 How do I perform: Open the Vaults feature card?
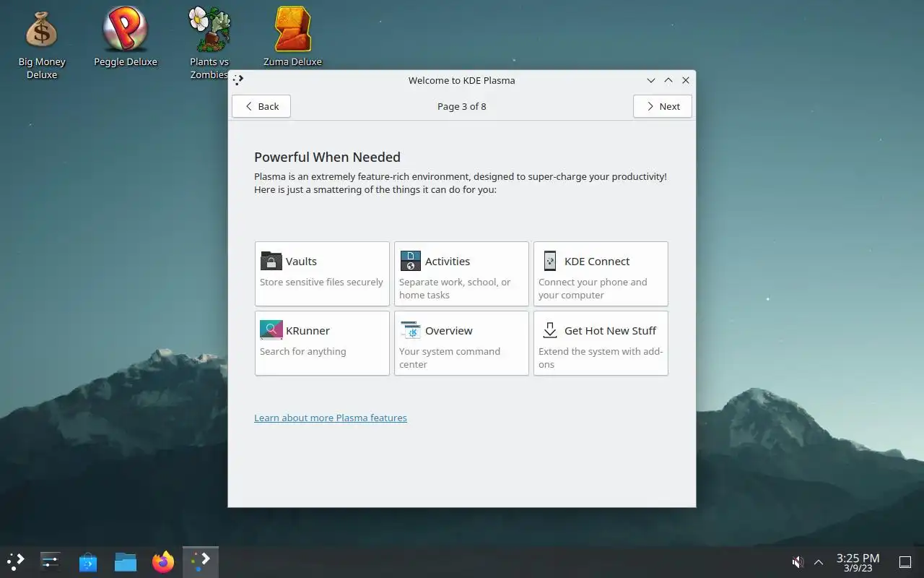tap(322, 274)
